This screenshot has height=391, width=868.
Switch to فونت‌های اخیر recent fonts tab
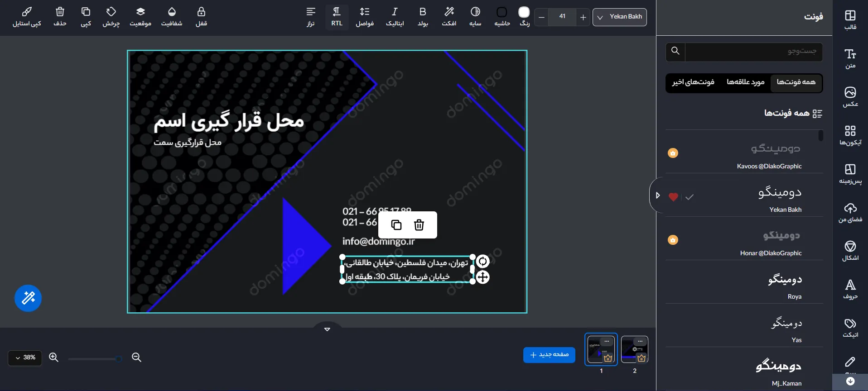(693, 82)
